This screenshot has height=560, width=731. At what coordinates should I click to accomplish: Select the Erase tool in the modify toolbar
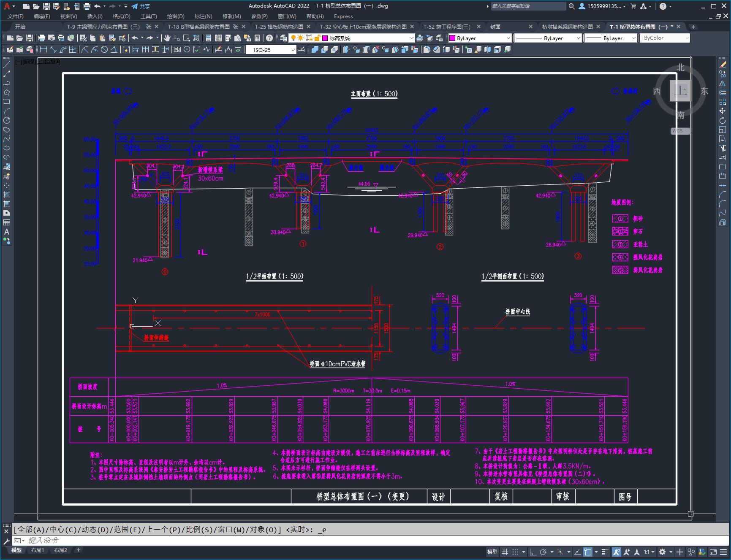click(723, 65)
